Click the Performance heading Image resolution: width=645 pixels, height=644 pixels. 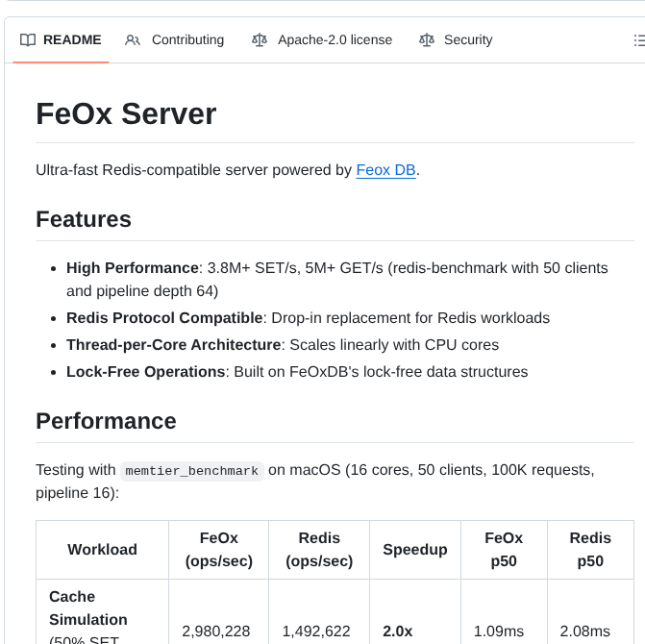pos(106,421)
